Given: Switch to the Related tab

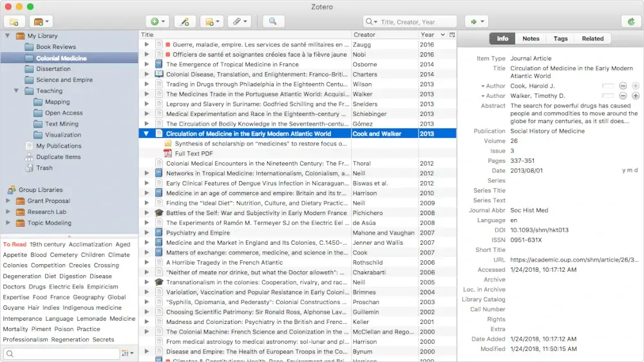Looking at the screenshot, I should pyautogui.click(x=592, y=38).
